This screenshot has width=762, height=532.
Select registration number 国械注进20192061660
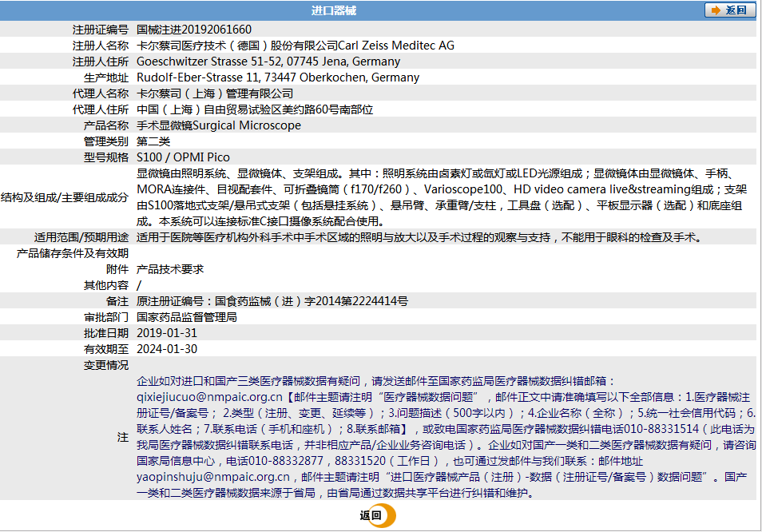pos(194,30)
